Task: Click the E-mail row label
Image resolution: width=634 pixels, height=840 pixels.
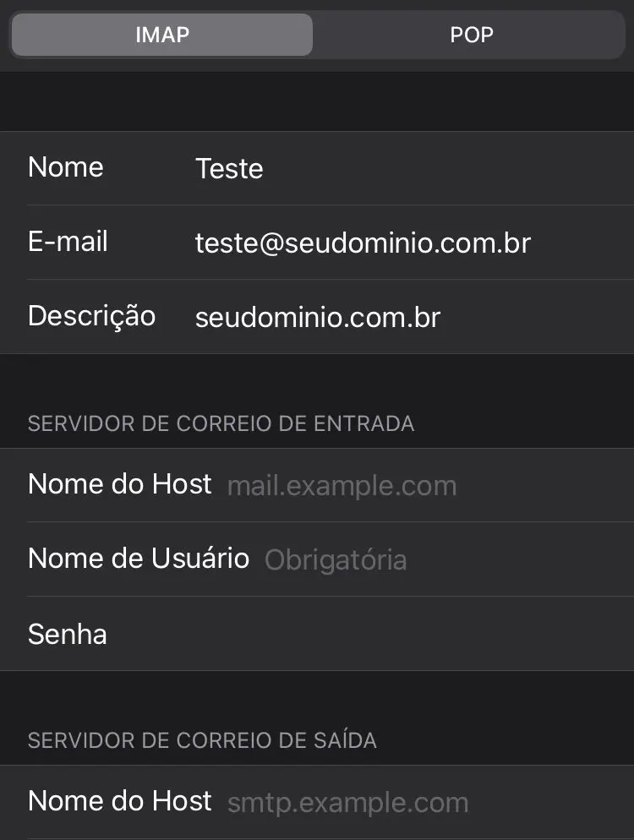Action: 68,243
